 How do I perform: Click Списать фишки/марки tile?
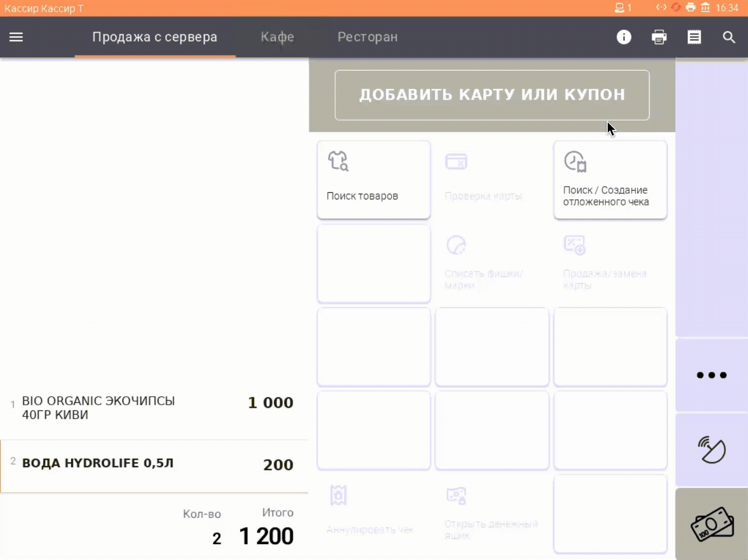[492, 263]
